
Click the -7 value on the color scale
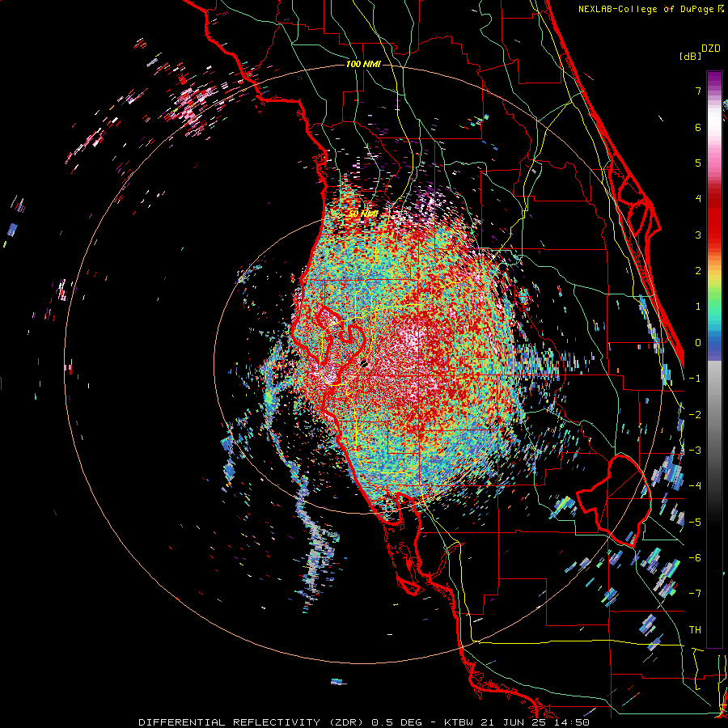[695, 594]
